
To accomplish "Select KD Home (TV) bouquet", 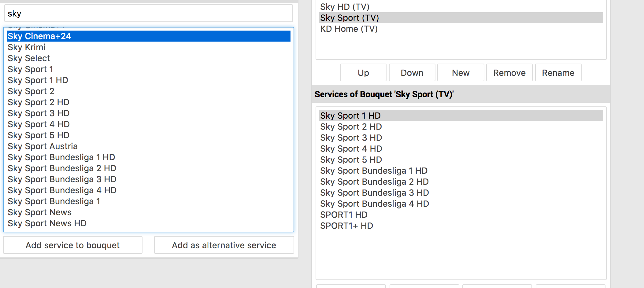I will 349,29.
